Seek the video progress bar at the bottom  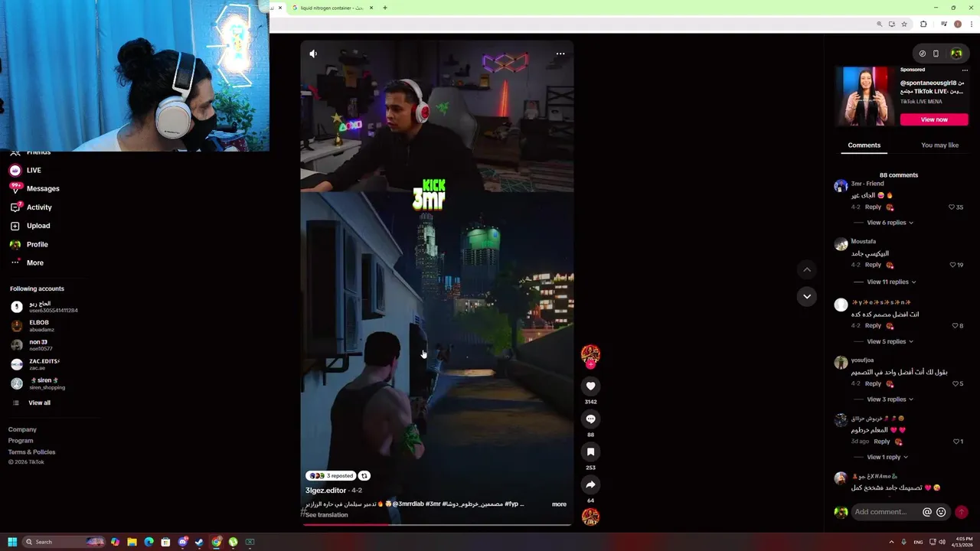[x=436, y=525]
